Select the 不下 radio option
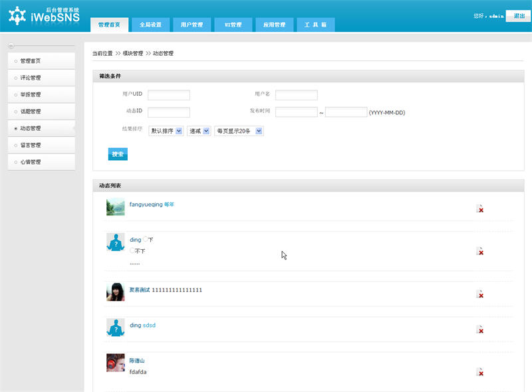The image size is (532, 392). [132, 250]
